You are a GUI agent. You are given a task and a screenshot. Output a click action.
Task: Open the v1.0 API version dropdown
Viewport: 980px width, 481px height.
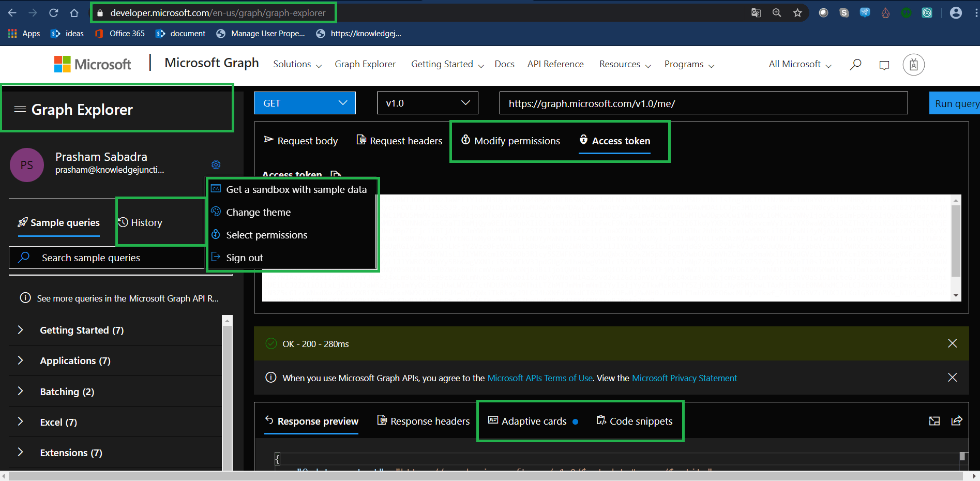tap(427, 103)
